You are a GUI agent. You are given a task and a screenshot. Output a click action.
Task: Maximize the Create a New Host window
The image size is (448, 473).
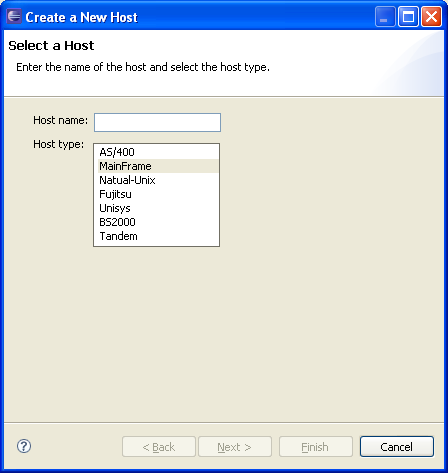pos(408,16)
